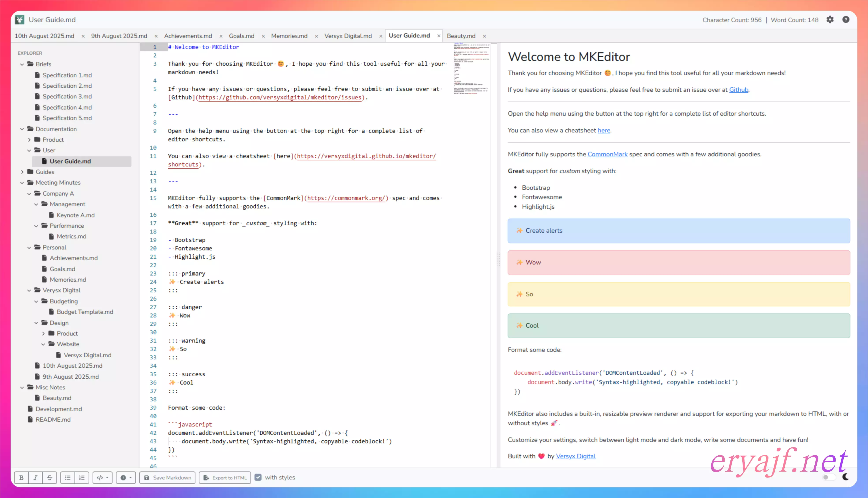Click Save Markdown button
This screenshot has width=868, height=498.
pos(167,477)
